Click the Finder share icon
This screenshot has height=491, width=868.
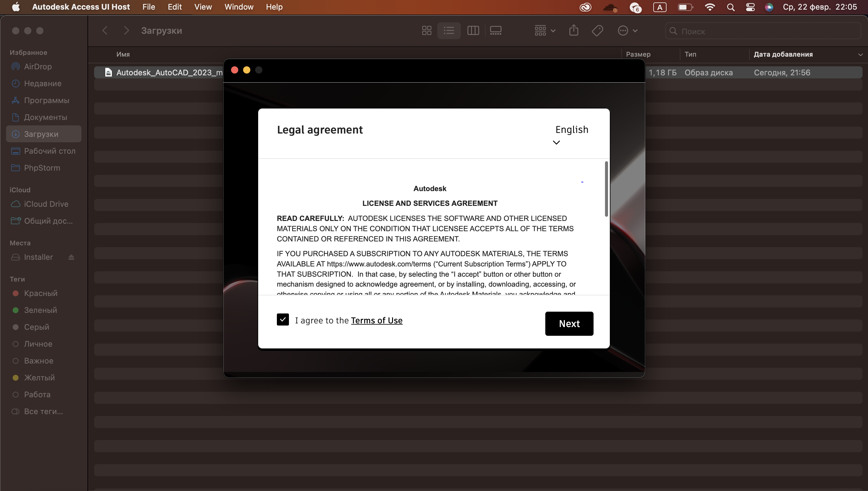point(574,31)
